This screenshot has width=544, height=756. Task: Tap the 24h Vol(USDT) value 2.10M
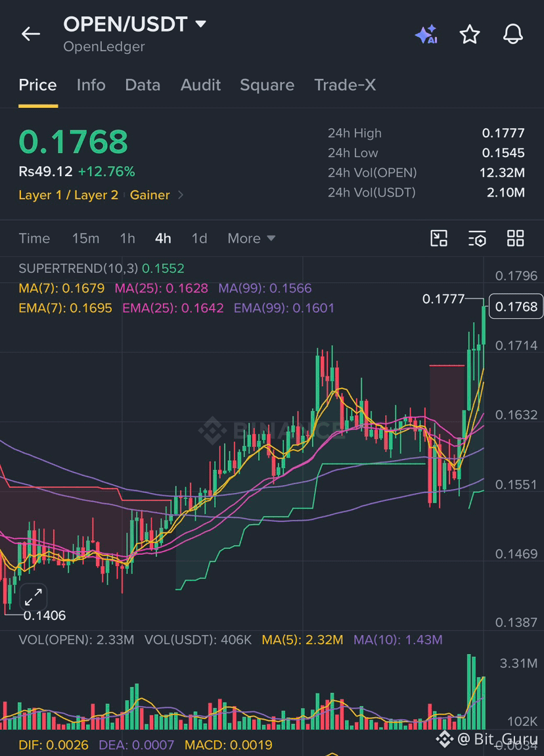505,193
